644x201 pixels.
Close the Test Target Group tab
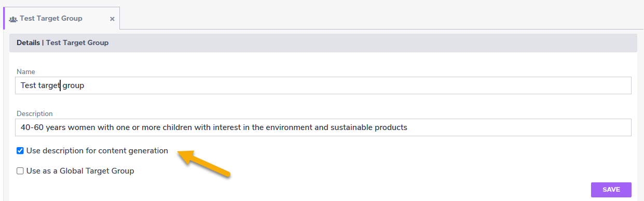[x=112, y=19]
